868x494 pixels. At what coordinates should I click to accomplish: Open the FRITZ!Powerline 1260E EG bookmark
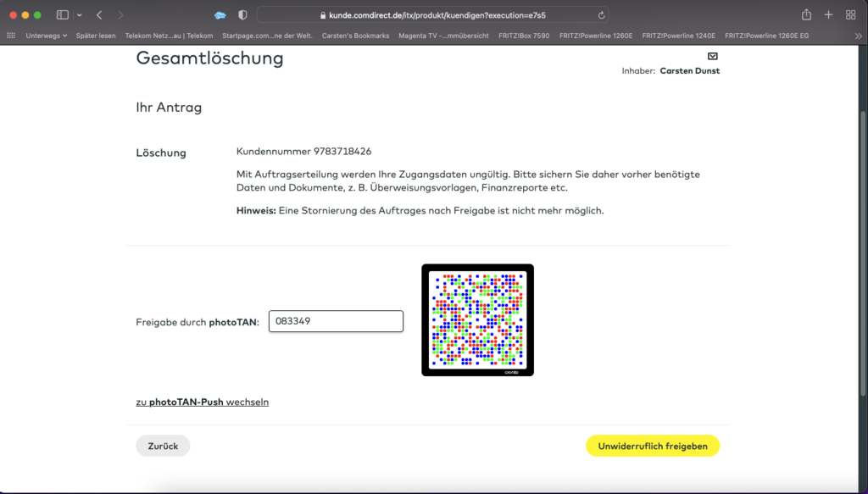tap(766, 36)
